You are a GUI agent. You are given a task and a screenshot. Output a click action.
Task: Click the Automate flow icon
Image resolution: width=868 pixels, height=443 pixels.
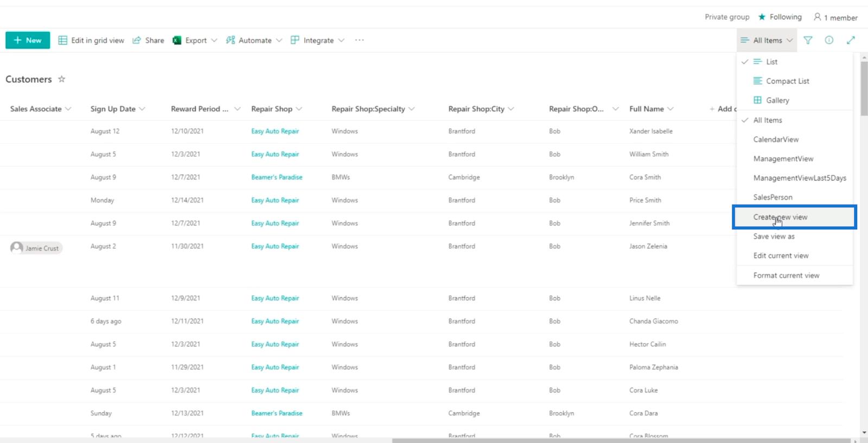pos(231,40)
